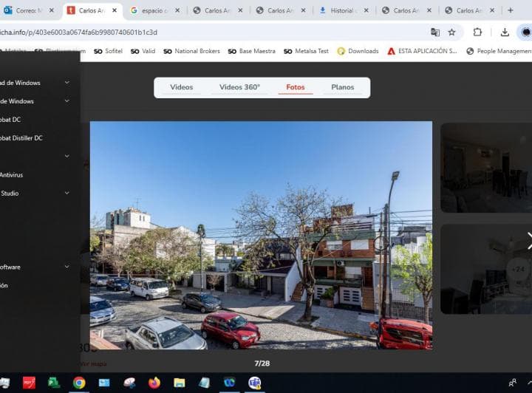Open the Planos tab
Viewport: 532px width, 393px height.
[x=342, y=87]
